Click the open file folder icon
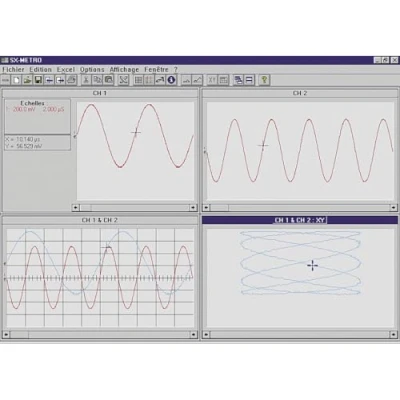400x400 pixels. click(28, 80)
